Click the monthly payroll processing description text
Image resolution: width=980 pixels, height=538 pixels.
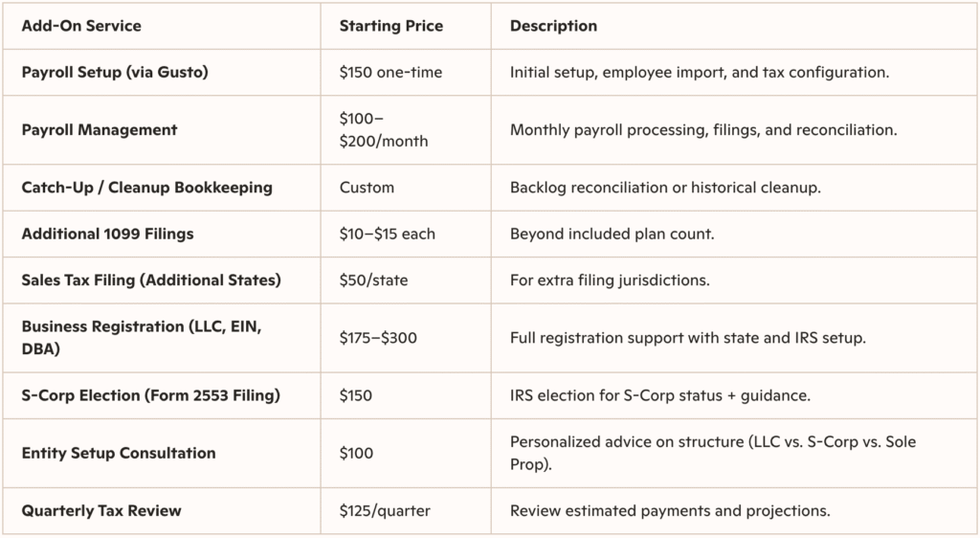point(703,129)
